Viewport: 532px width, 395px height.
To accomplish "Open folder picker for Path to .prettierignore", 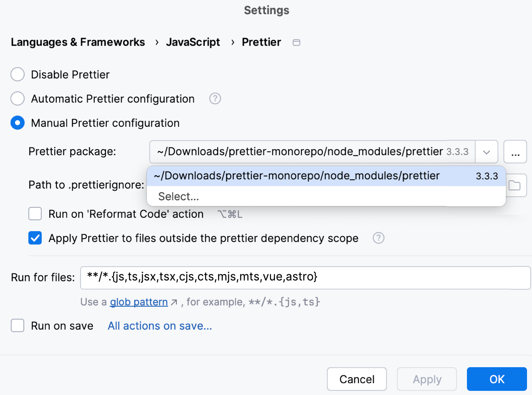I will click(516, 185).
